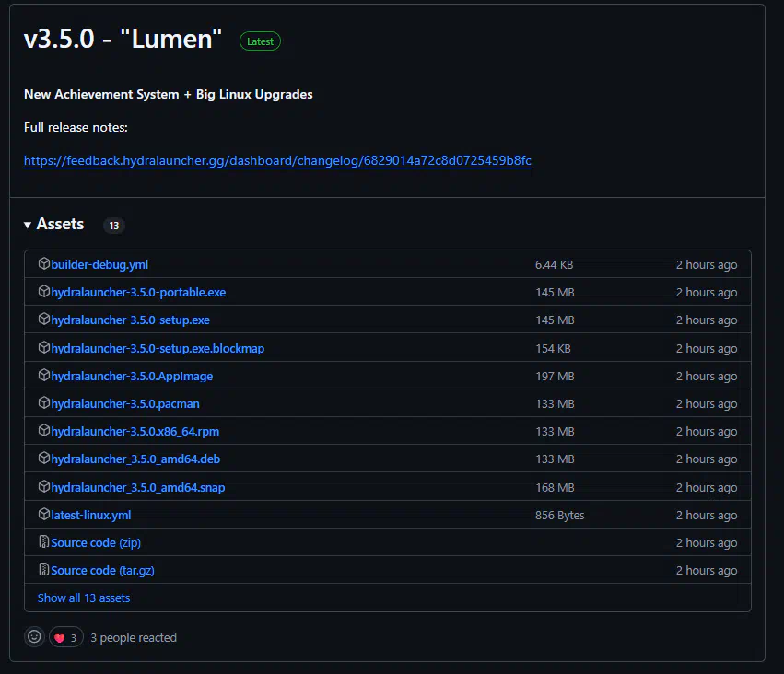Viewport: 784px width, 674px height.
Task: Click package icon beside setup.exe.blockmap
Action: pos(44,347)
